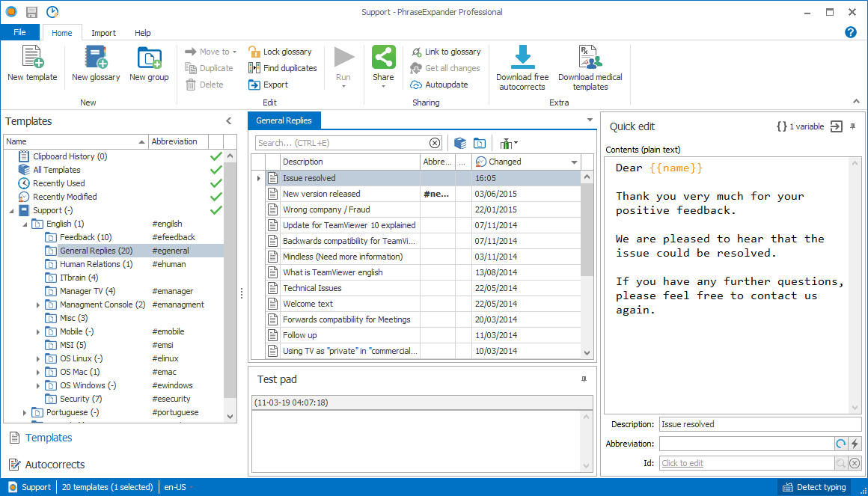Click the Find duplicates tool
The width and height of the screenshot is (868, 496).
(x=282, y=68)
